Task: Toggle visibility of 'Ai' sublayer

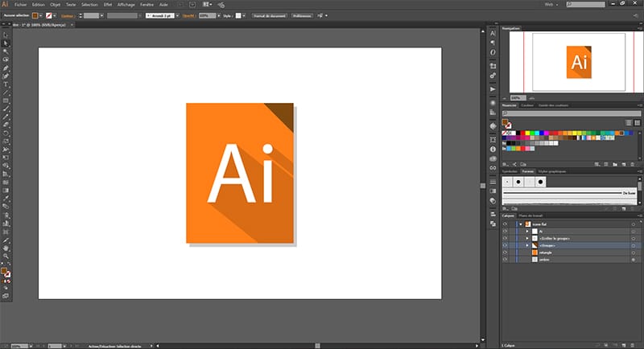Action: tap(506, 232)
